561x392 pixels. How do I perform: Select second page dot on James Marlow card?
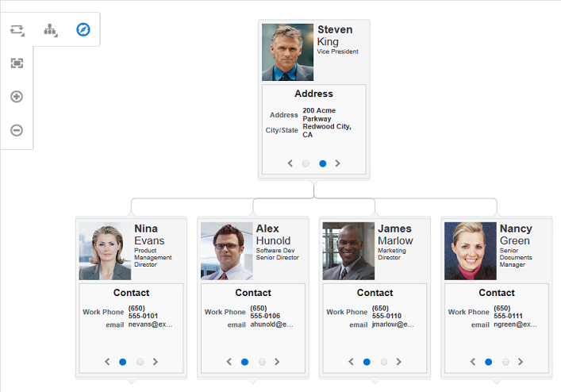[x=384, y=362]
